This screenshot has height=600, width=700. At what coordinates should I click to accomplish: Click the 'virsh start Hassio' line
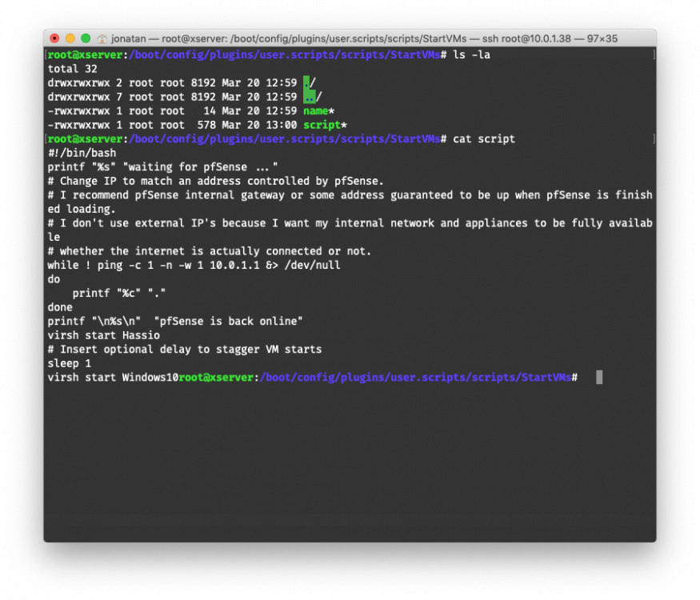[x=103, y=335]
